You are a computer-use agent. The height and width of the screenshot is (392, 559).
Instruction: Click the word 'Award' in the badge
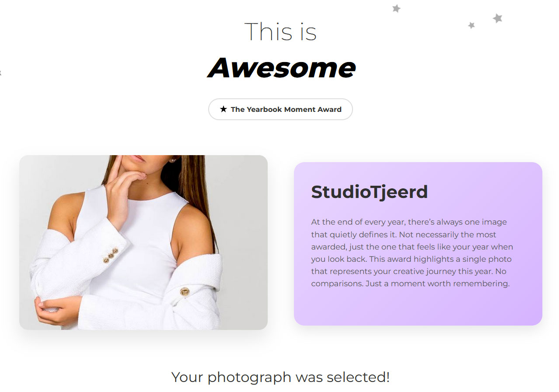329,109
